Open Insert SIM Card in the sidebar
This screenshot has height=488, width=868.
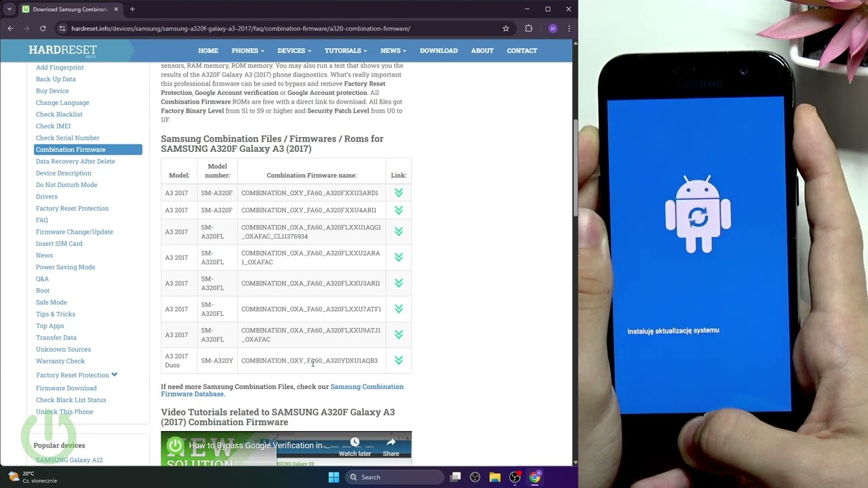[59, 244]
